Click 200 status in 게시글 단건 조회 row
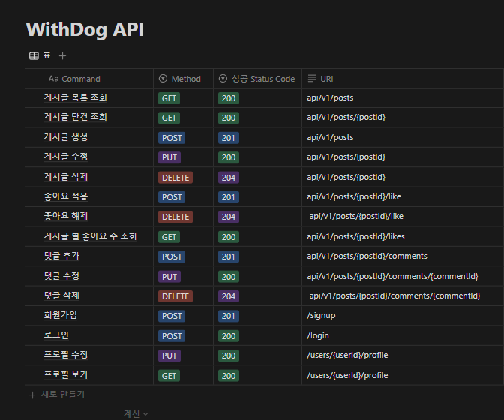 [229, 118]
